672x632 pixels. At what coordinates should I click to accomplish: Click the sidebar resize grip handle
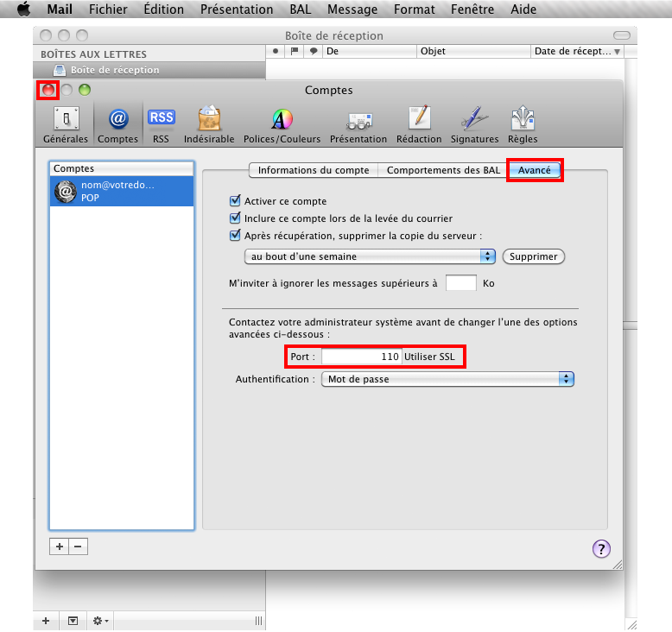[258, 621]
